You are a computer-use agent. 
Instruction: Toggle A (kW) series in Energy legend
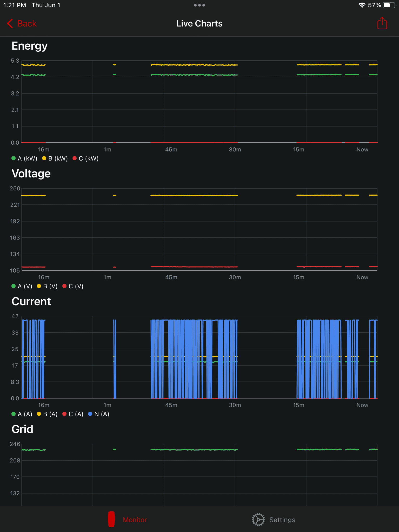[x=25, y=158]
